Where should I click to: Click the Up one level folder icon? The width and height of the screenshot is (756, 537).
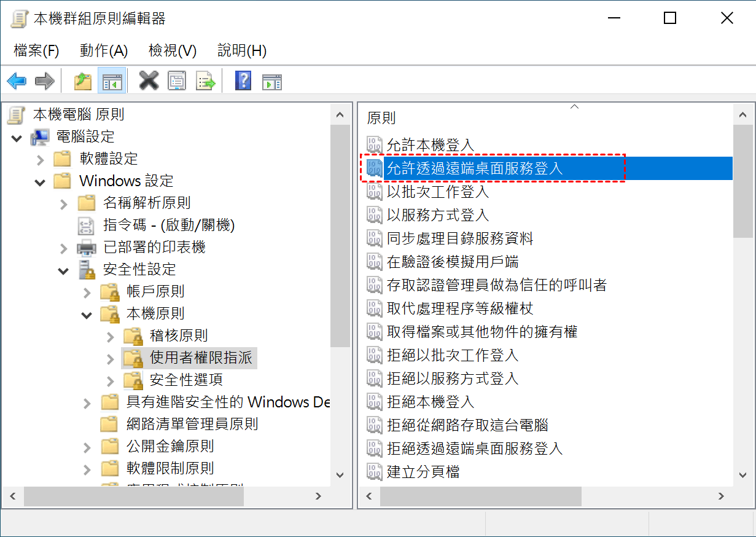click(x=82, y=80)
